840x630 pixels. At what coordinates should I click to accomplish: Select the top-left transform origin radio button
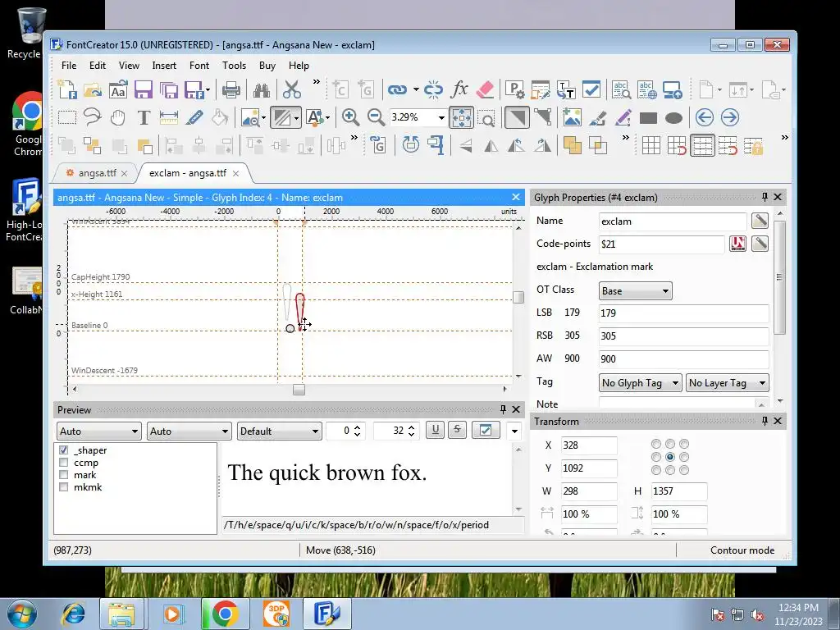coord(656,444)
